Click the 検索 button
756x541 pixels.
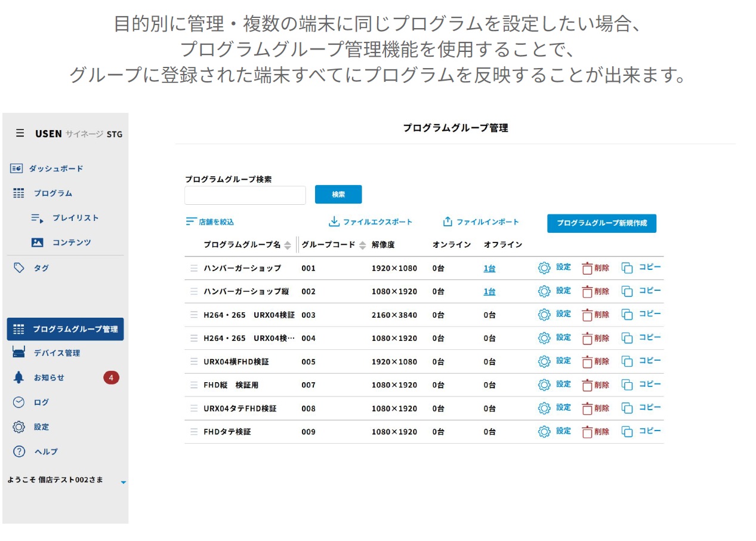tap(338, 194)
